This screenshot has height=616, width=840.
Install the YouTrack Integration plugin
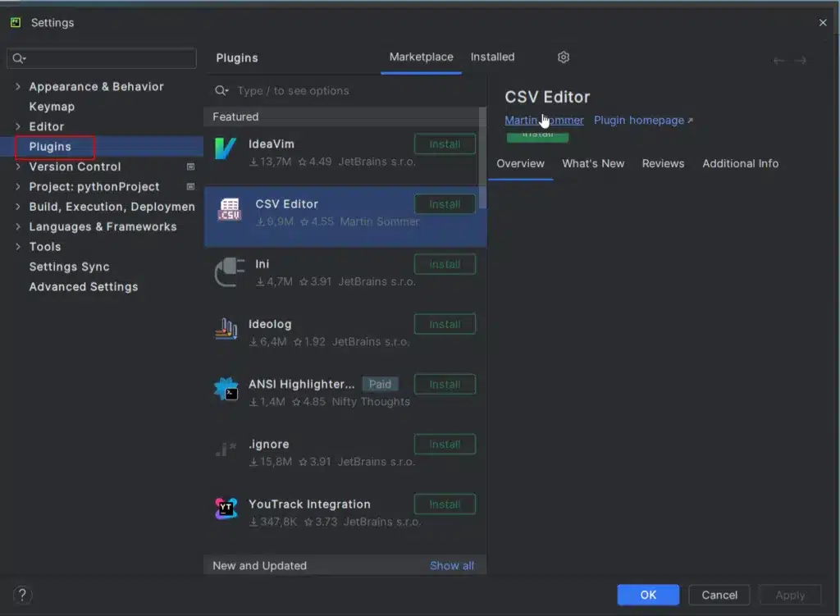point(445,504)
